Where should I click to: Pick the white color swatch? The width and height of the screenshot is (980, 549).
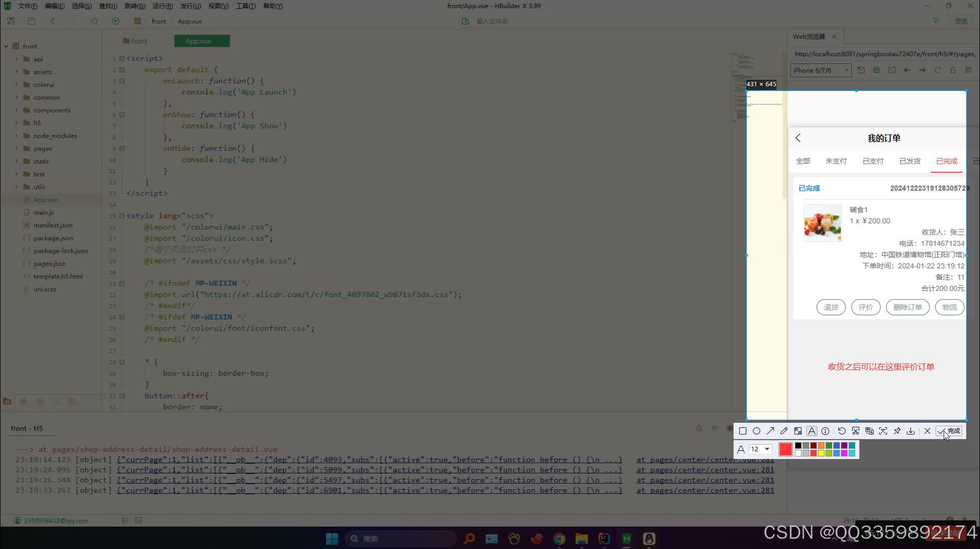798,453
